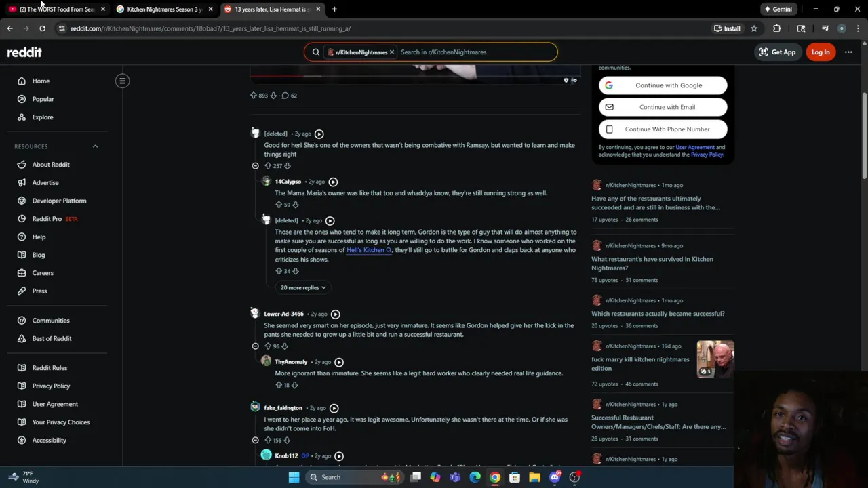
Task: Open the 'fuck marry kill' post thumbnail
Action: click(x=715, y=359)
